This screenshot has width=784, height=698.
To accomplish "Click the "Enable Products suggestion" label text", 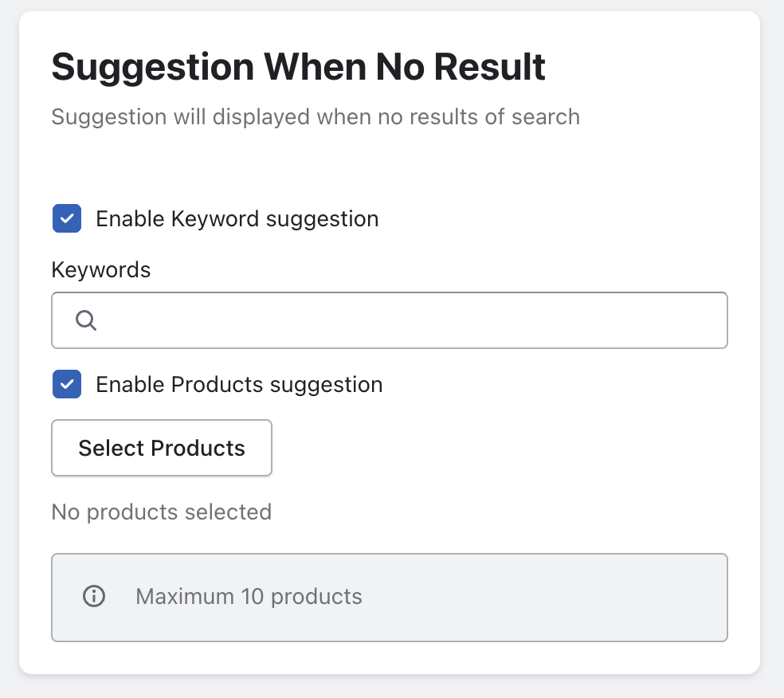I will [x=239, y=384].
